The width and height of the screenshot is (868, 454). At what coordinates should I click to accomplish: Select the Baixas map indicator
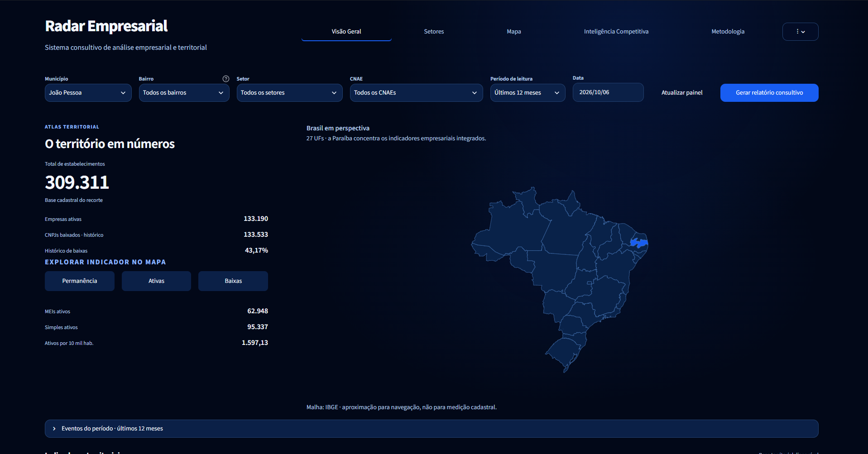pos(233,281)
